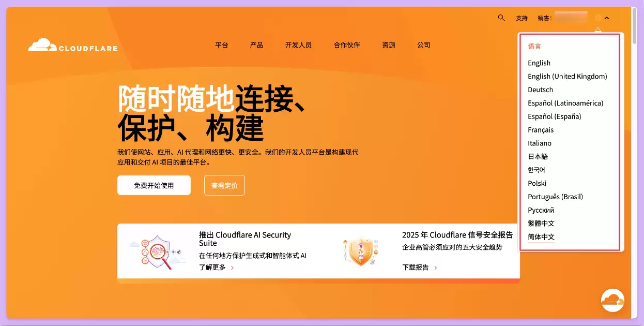Image resolution: width=644 pixels, height=326 pixels.
Task: Click the 销售 label
Action: [x=544, y=18]
